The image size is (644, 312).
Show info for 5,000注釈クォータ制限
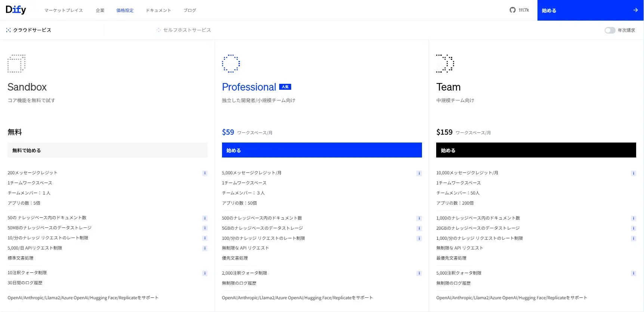(x=634, y=273)
